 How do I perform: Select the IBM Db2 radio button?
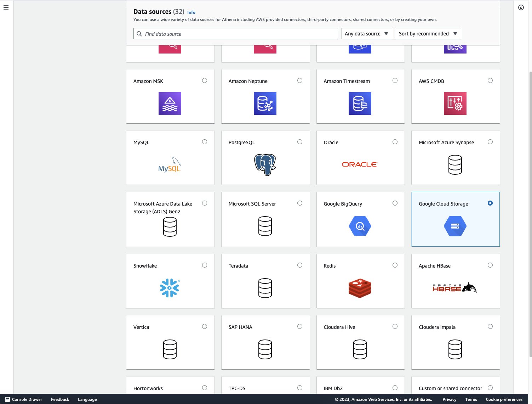coord(395,388)
